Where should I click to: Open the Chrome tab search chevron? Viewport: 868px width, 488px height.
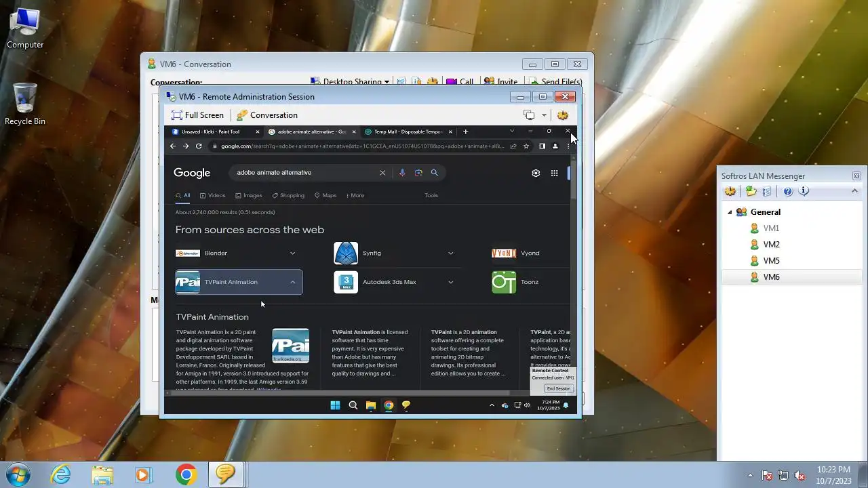[x=512, y=131]
